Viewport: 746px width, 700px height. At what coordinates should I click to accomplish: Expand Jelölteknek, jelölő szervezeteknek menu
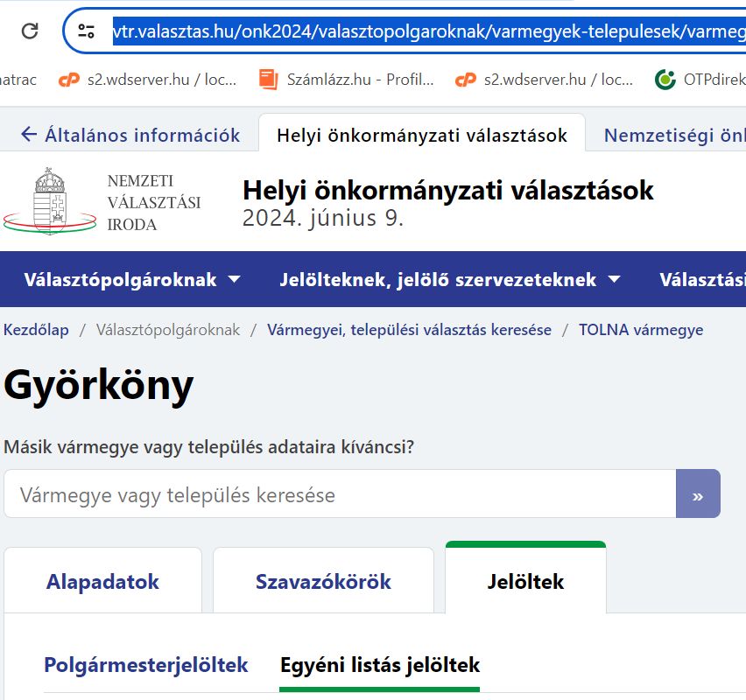pyautogui.click(x=450, y=280)
